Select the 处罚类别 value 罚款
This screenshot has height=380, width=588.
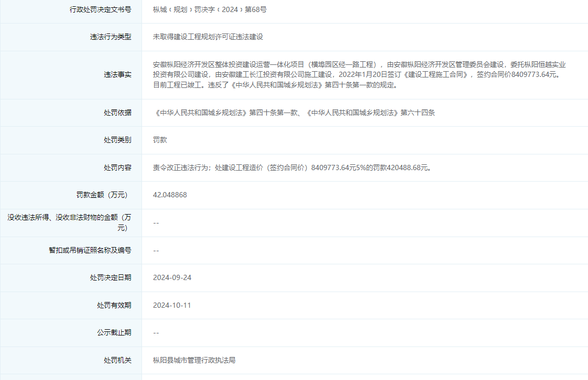click(x=160, y=140)
